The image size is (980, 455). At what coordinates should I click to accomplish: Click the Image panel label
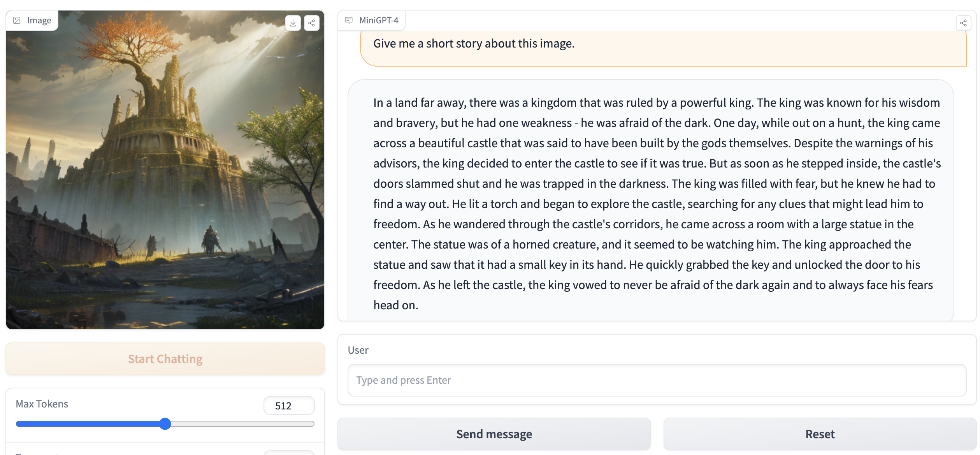(39, 20)
